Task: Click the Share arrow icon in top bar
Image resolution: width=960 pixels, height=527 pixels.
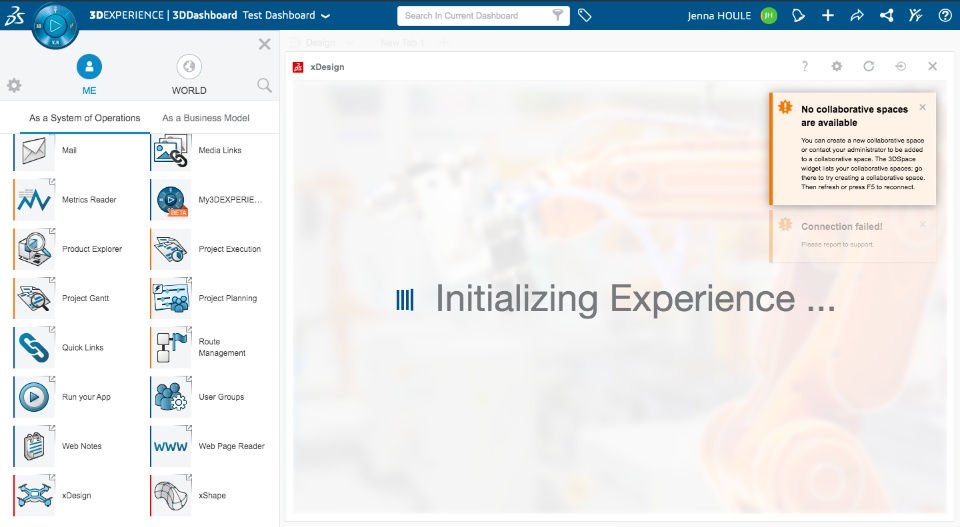Action: click(x=857, y=15)
